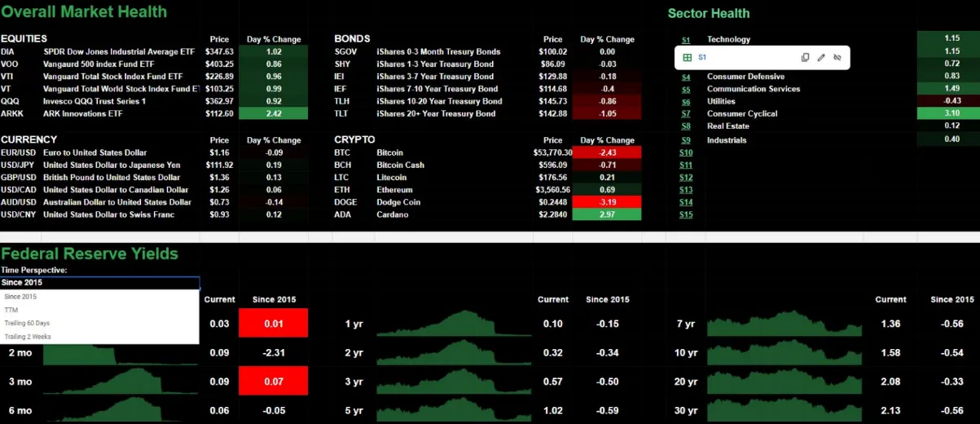Image resolution: width=980 pixels, height=424 pixels.
Task: Select the 'Federal Reserve Yields' heading
Action: click(x=89, y=254)
